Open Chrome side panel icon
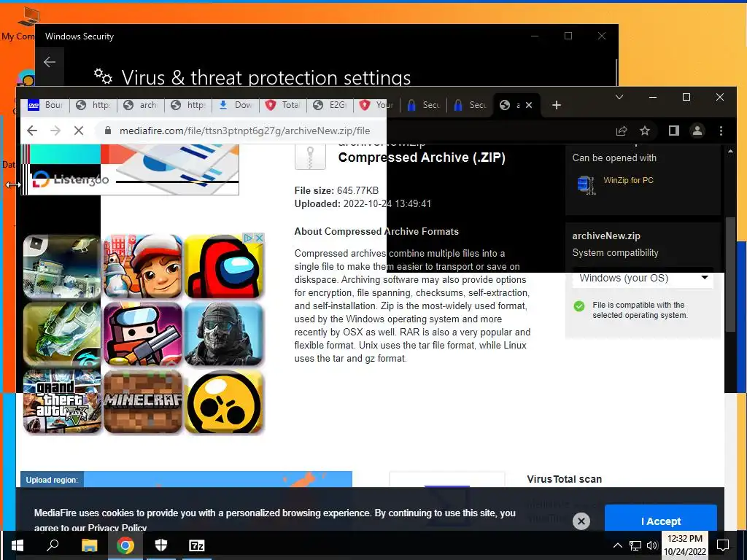The width and height of the screenshot is (747, 560). (673, 131)
